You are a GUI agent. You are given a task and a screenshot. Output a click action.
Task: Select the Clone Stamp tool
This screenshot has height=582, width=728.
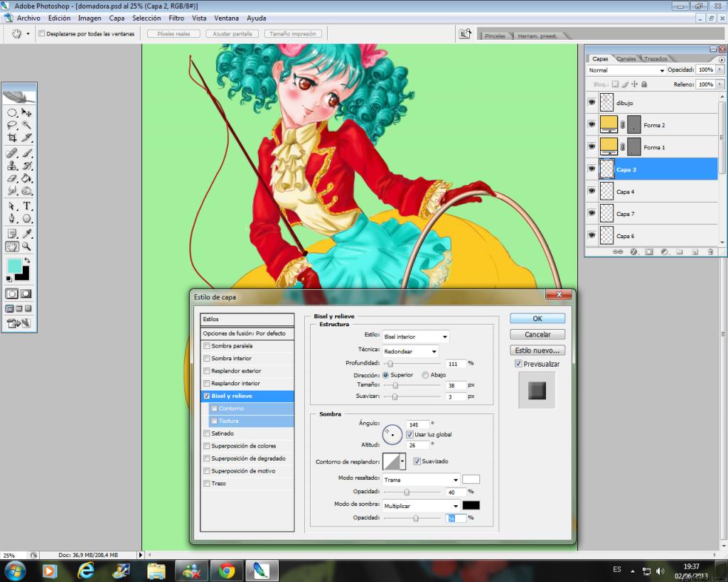[x=12, y=166]
